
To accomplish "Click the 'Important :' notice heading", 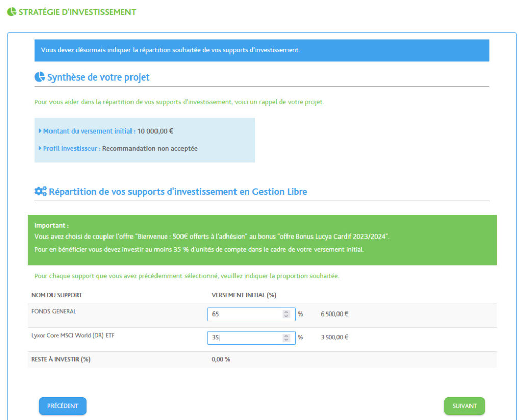I will pos(51,225).
